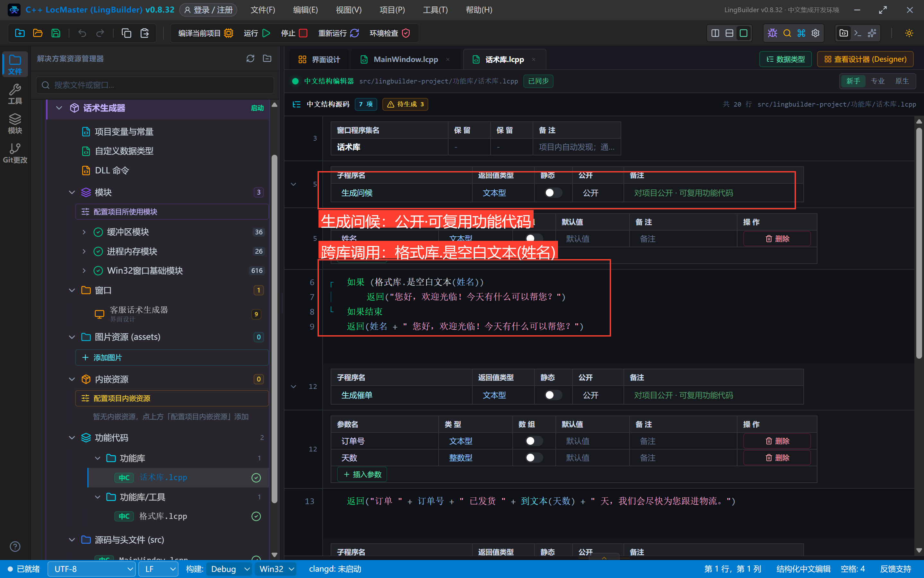Click the copy icon in toolbar
This screenshot has height=578, width=924.
point(126,33)
